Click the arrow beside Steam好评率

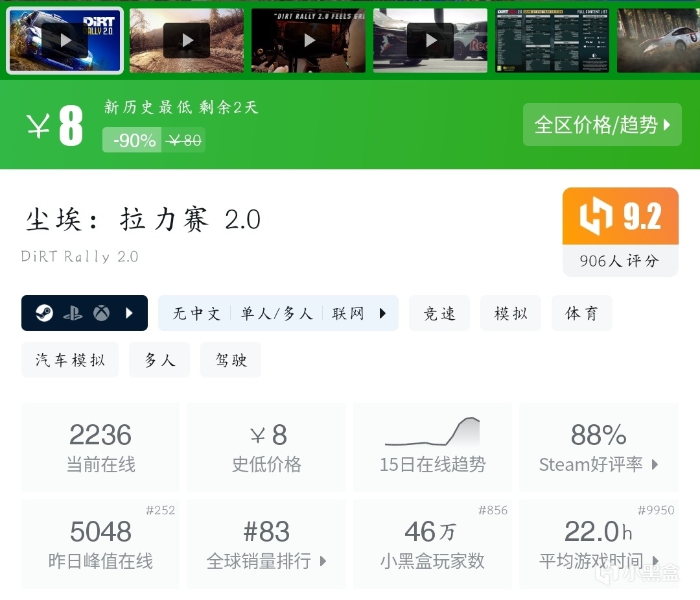pyautogui.click(x=655, y=464)
